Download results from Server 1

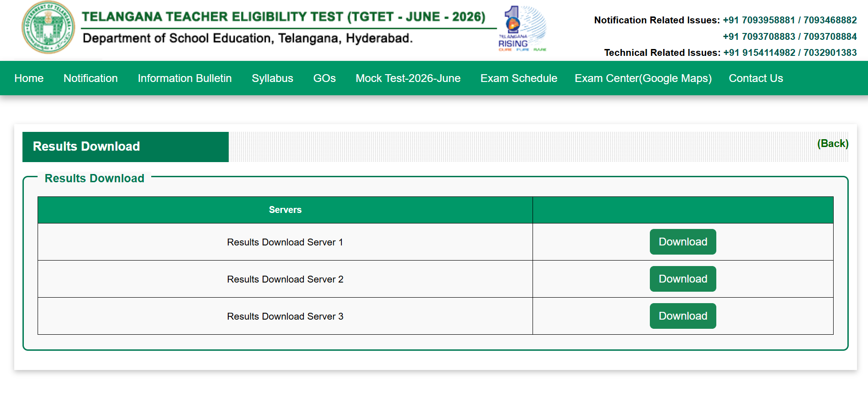683,242
